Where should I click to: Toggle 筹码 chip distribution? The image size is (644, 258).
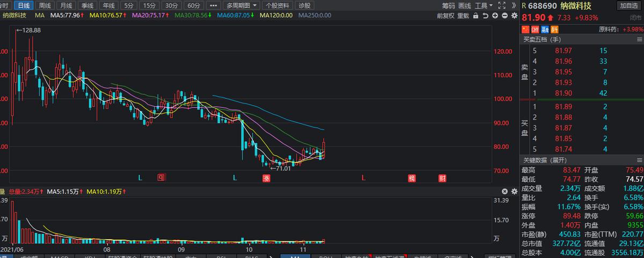pos(449,5)
